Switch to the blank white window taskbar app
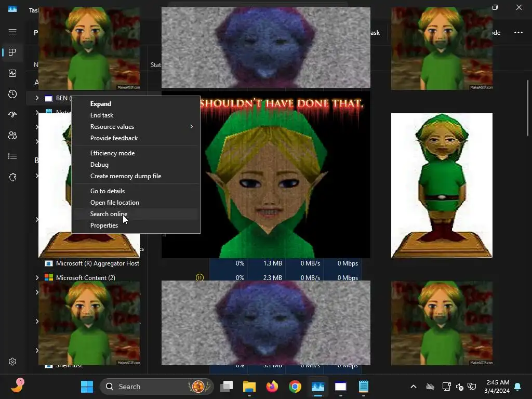 [341, 387]
